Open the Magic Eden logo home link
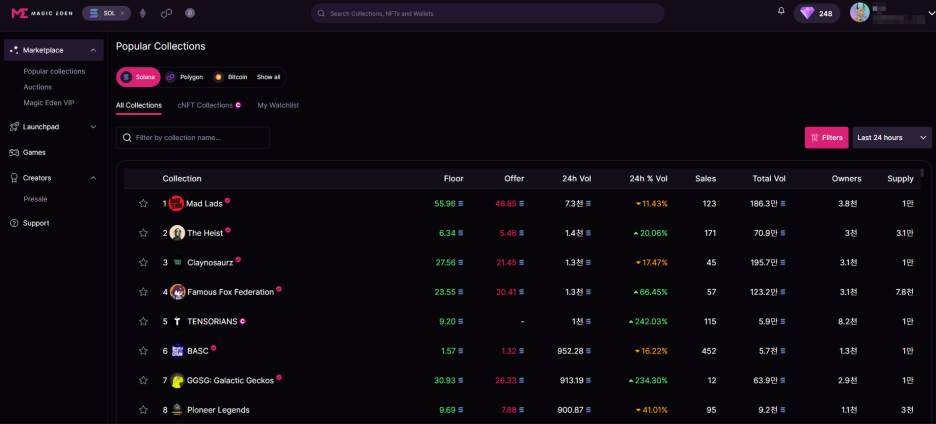Viewport: 936px width, 424px height. (x=42, y=13)
